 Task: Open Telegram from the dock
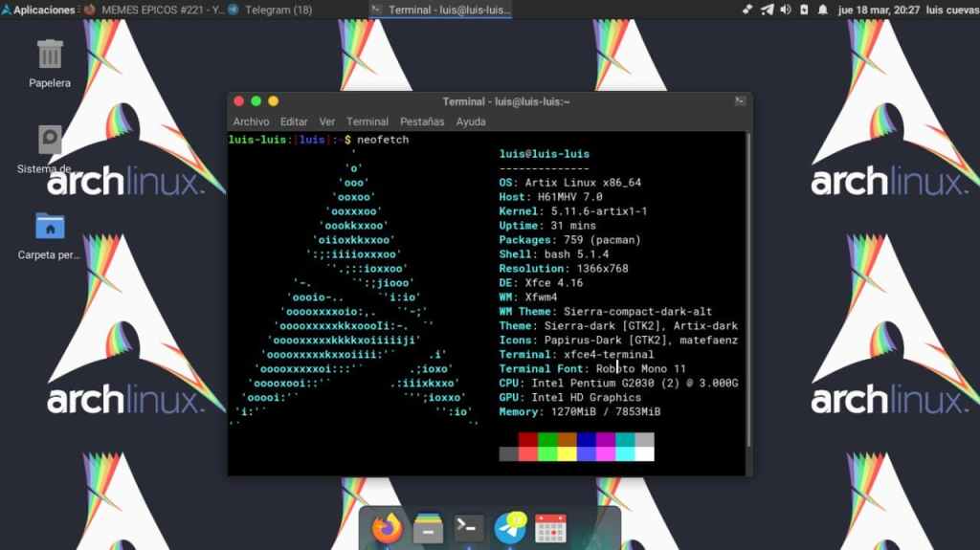point(510,527)
